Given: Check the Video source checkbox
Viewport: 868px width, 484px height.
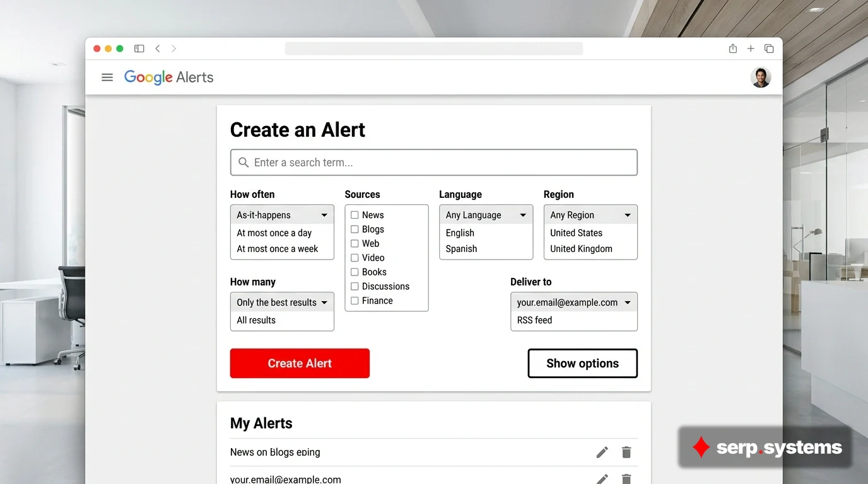Looking at the screenshot, I should [355, 258].
